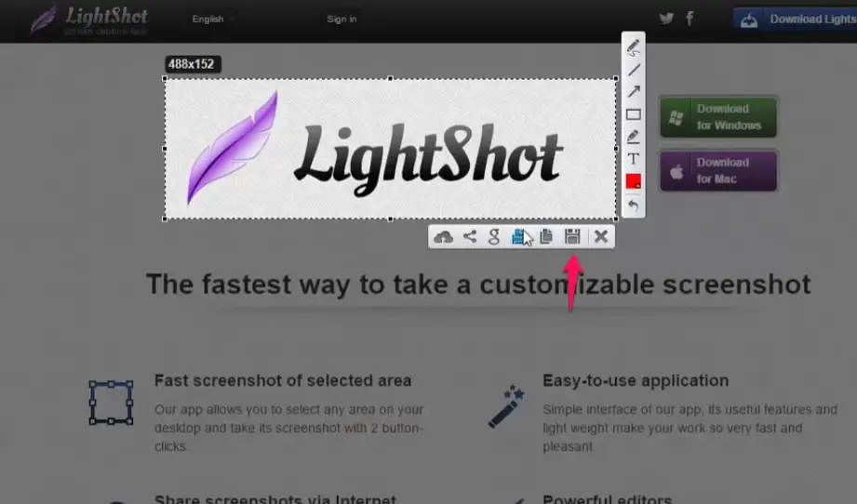
Task: Click the 488x152 size indicator label
Action: pyautogui.click(x=192, y=64)
